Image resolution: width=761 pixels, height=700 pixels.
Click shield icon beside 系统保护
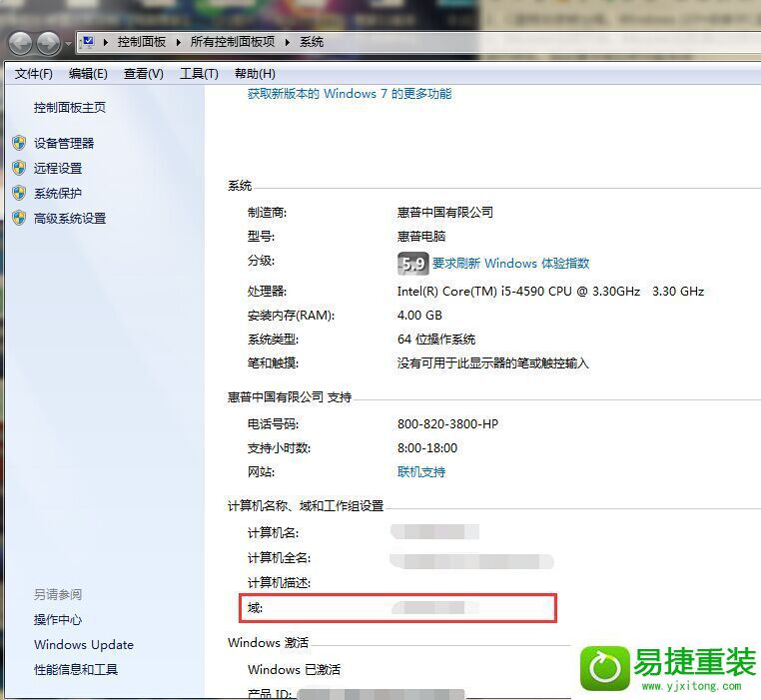point(19,193)
